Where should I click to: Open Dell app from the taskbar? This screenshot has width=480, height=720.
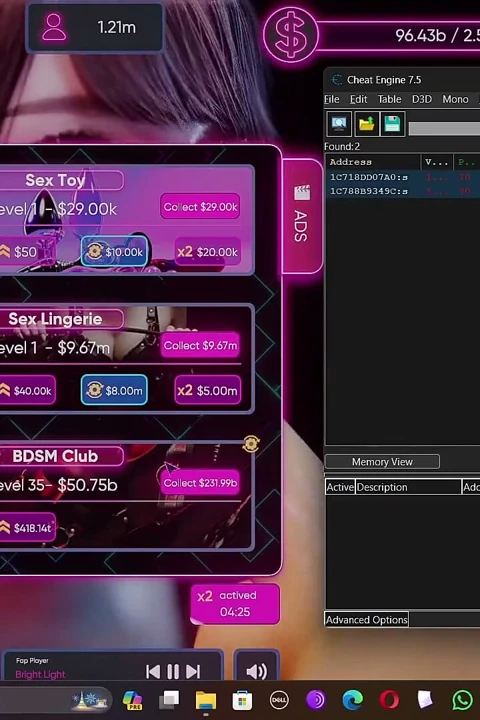coord(279,700)
